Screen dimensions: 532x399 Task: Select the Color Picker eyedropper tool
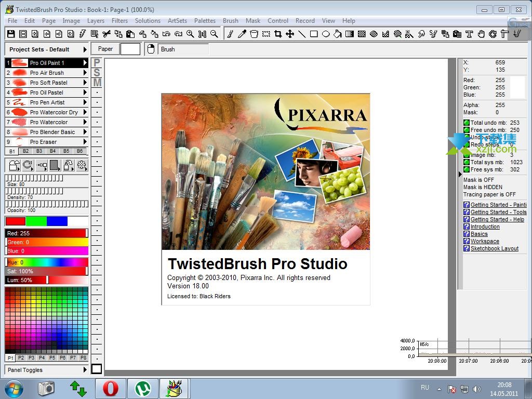(x=242, y=34)
